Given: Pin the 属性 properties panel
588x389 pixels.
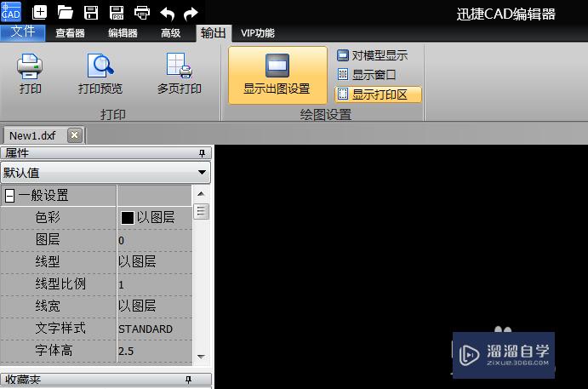Looking at the screenshot, I should (203, 153).
